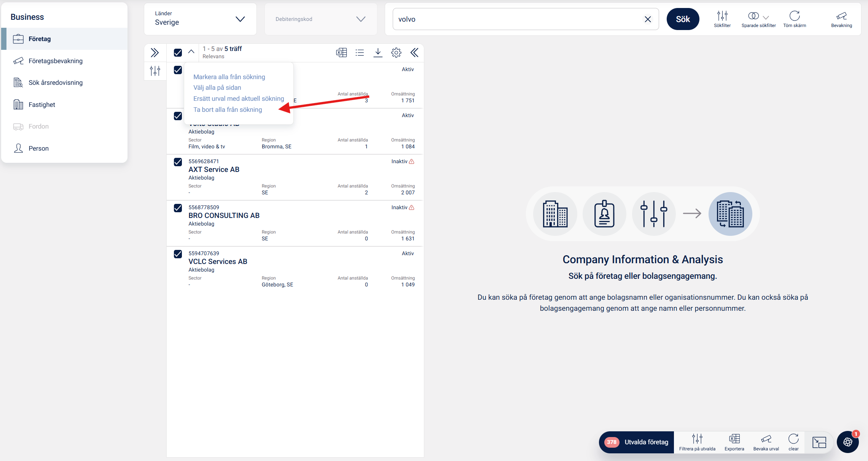
Task: Open the Länder Sverige dropdown
Action: tap(200, 19)
